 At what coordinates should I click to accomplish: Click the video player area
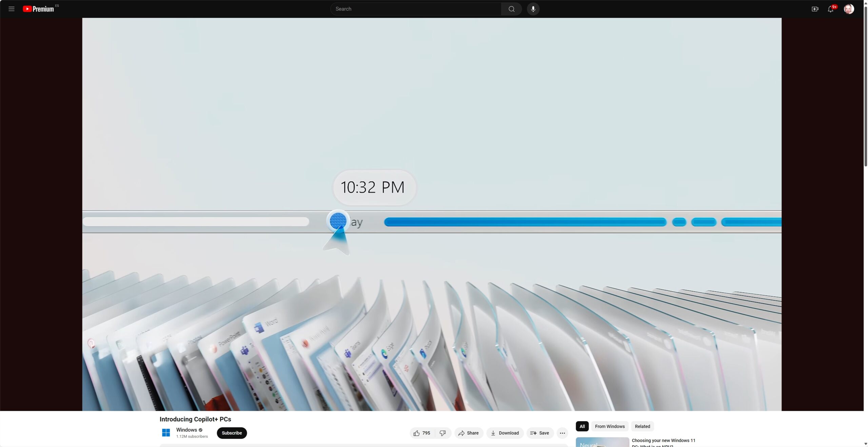pos(432,214)
